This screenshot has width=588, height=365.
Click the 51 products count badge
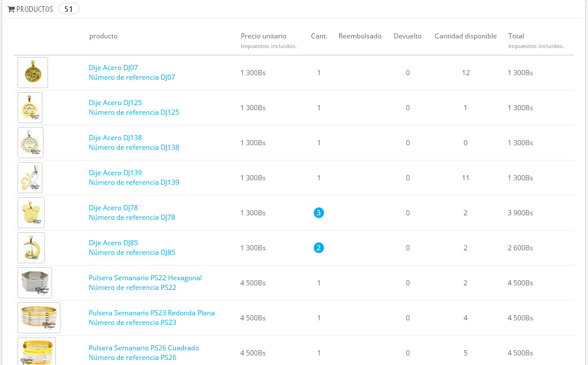[68, 8]
